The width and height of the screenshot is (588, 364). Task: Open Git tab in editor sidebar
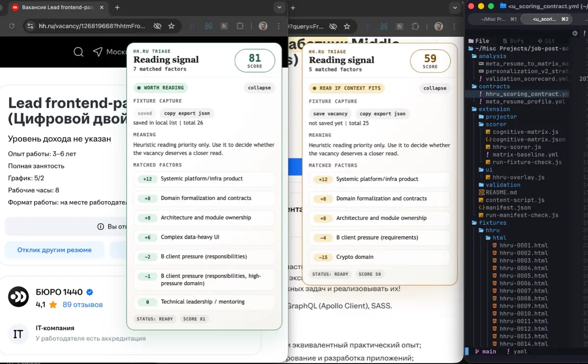point(546,41)
